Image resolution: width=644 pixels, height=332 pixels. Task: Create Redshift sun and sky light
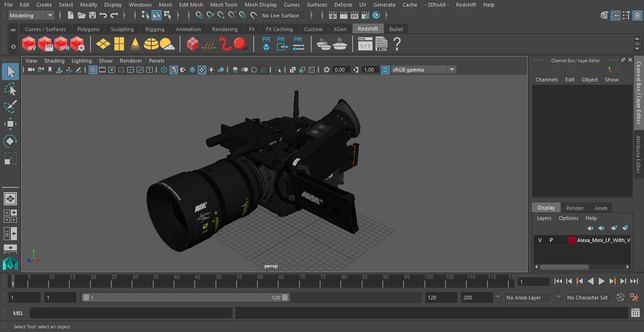[167, 44]
